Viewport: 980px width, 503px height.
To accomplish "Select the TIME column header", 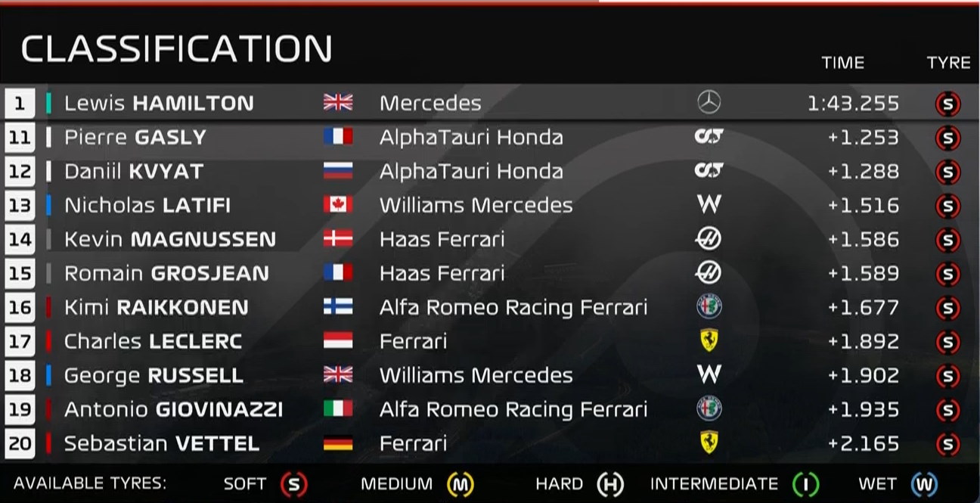I will (x=842, y=63).
